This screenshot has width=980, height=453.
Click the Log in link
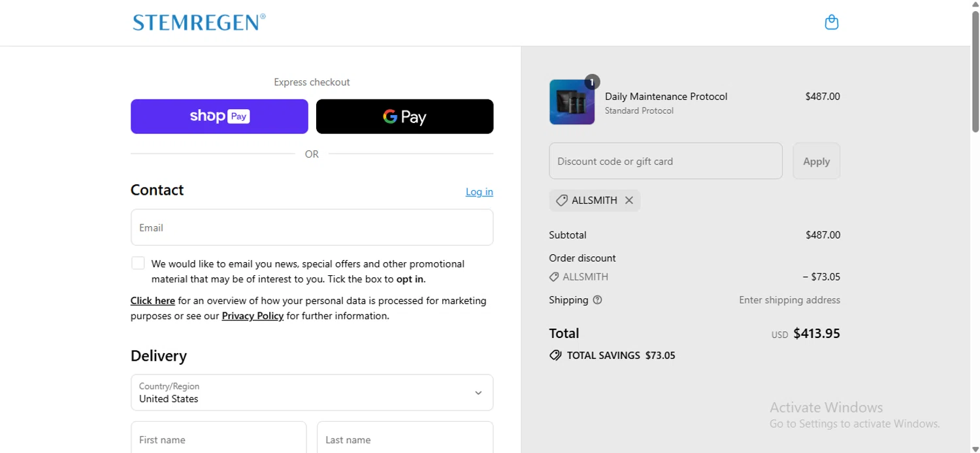click(x=480, y=192)
